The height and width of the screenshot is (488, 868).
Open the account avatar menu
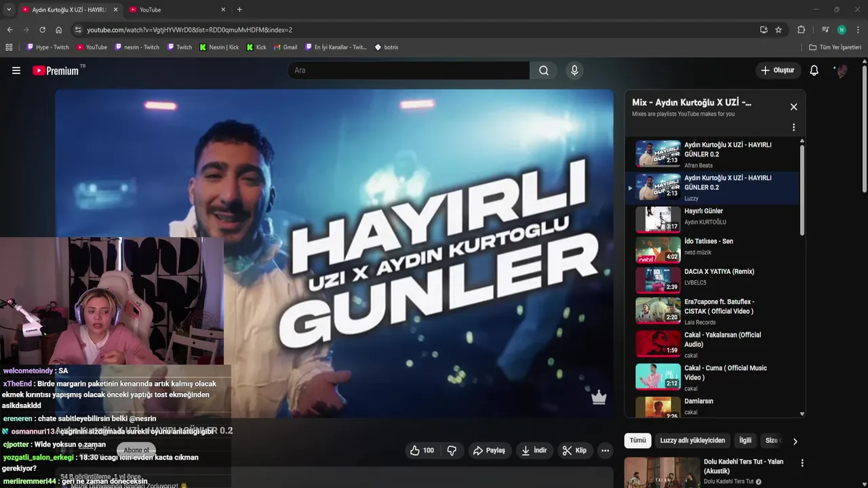(x=842, y=70)
